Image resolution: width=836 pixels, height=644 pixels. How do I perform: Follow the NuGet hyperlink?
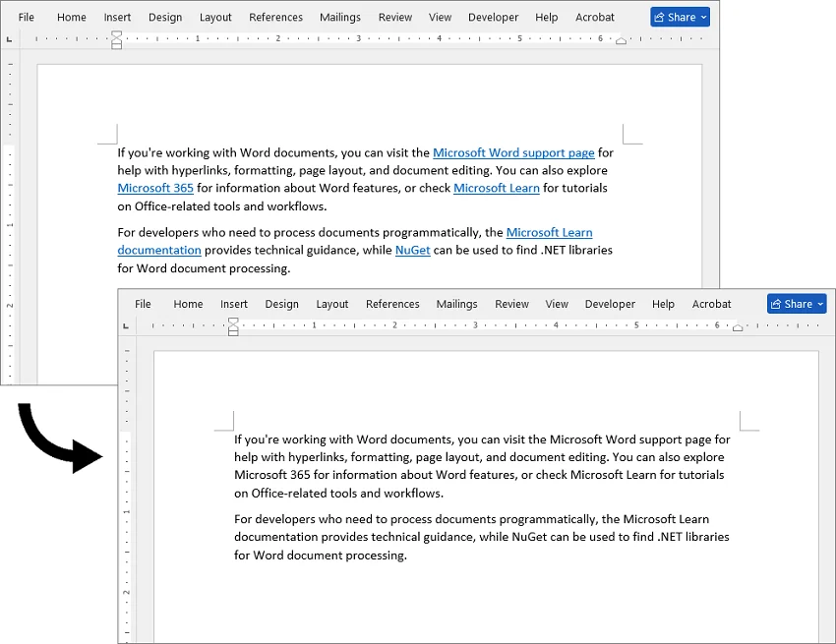pos(413,250)
